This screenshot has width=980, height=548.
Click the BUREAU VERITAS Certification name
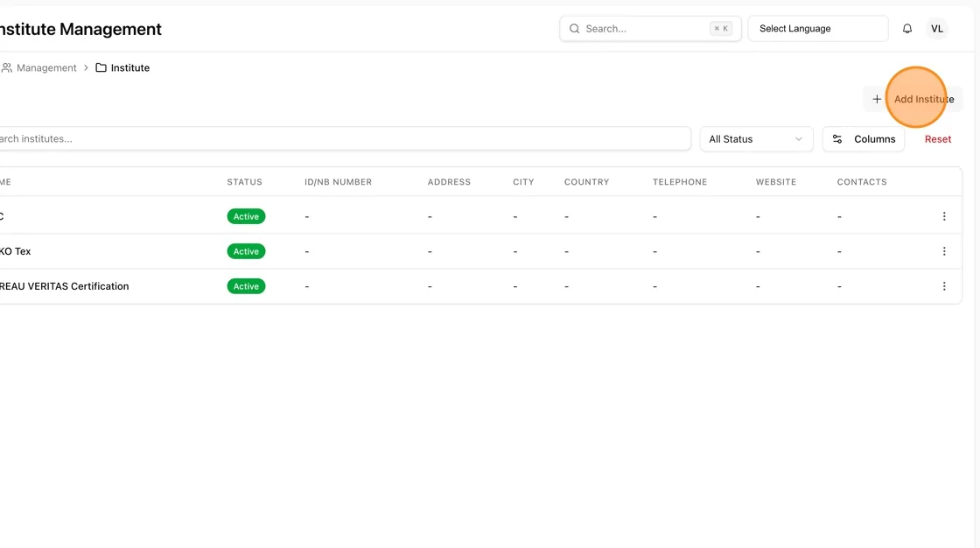tap(65, 286)
